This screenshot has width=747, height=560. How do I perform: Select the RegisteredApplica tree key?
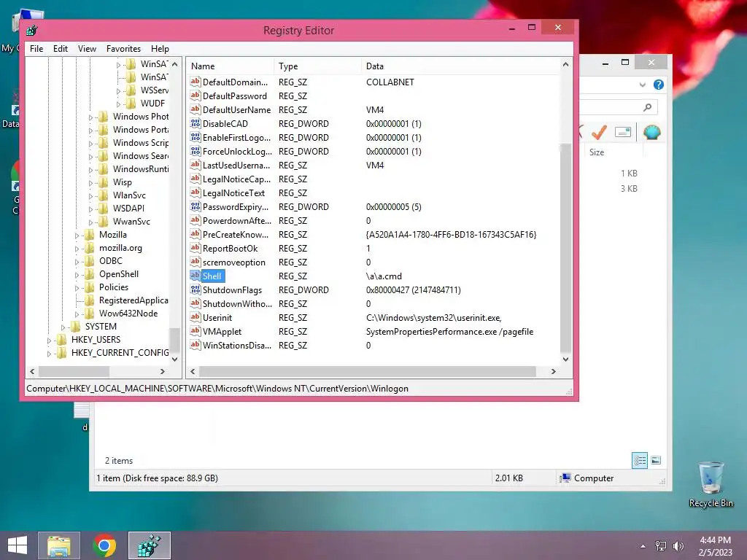coord(133,300)
